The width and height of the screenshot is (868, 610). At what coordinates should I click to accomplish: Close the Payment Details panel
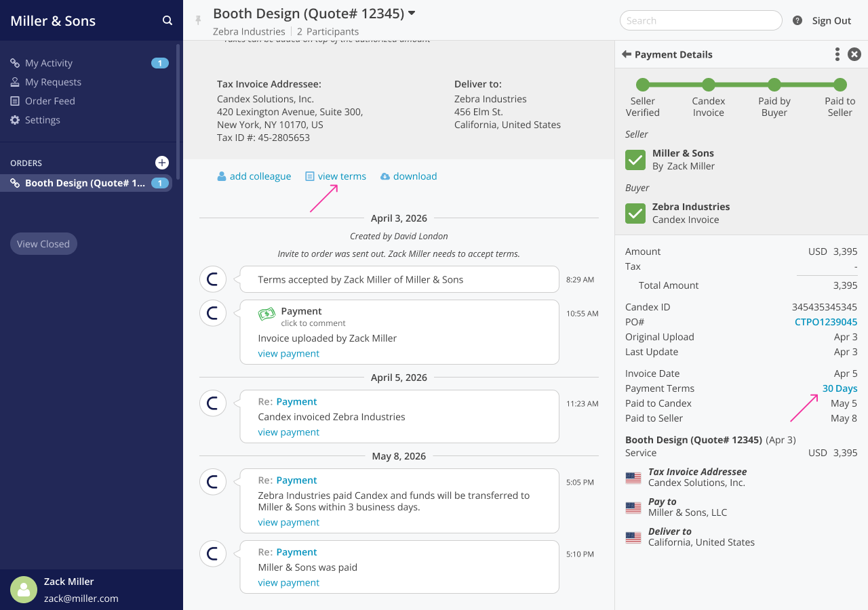854,54
